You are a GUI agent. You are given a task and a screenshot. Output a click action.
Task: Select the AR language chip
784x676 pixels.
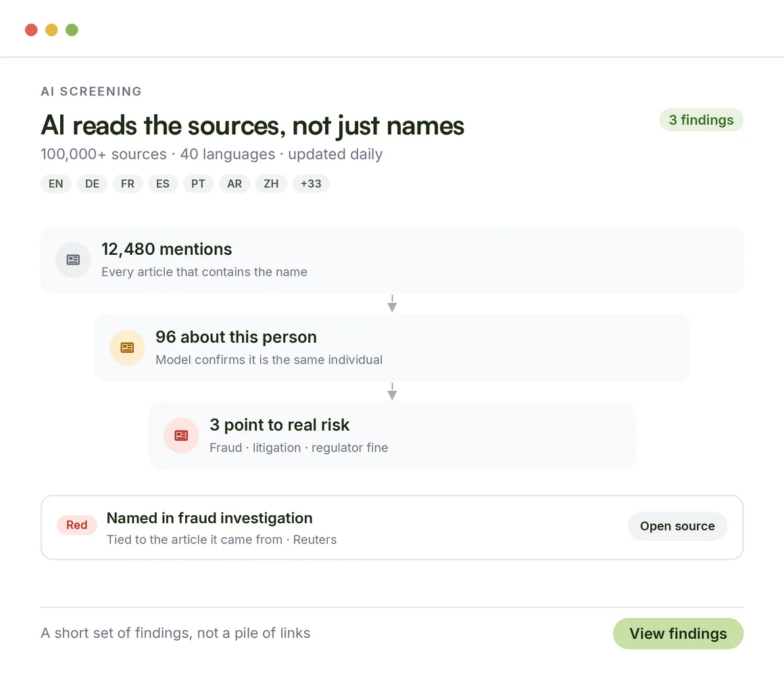(235, 183)
